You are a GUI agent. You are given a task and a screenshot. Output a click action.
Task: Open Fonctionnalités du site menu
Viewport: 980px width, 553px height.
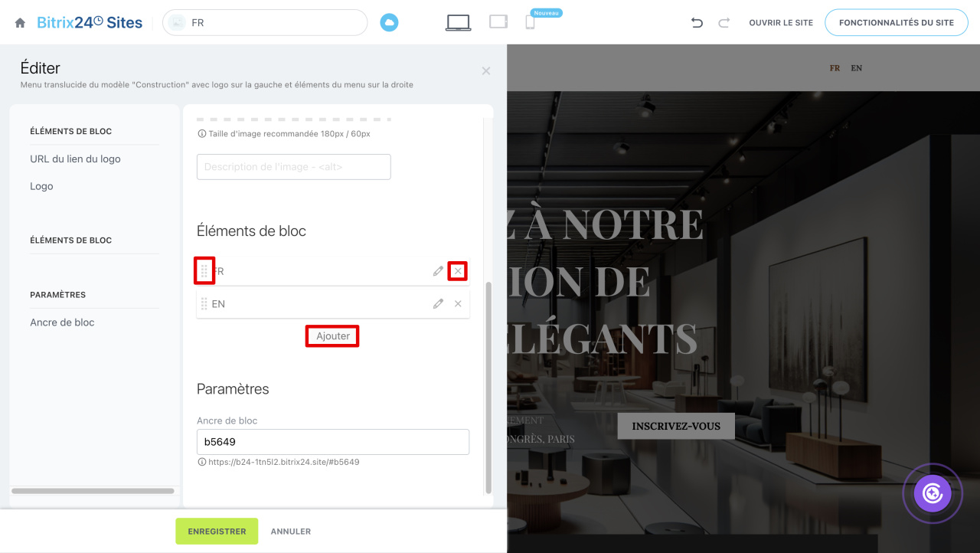897,23
